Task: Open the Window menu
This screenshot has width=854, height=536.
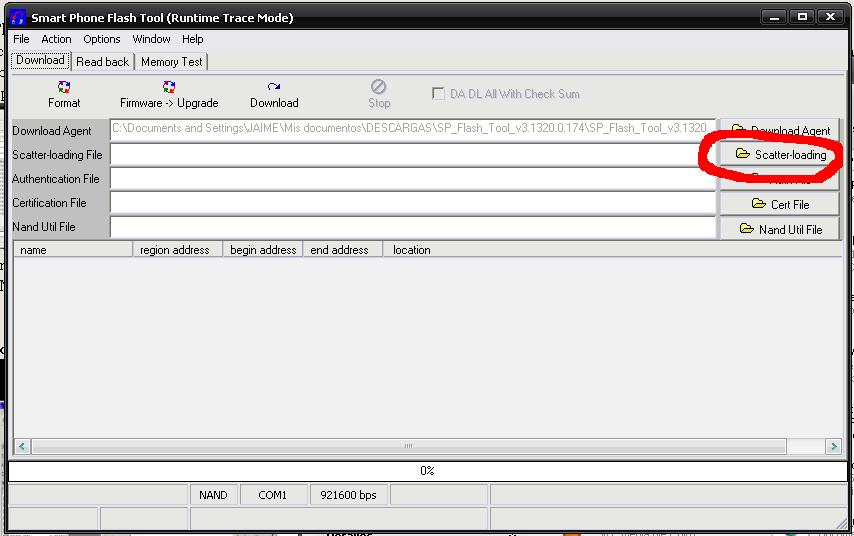Action: click(151, 39)
